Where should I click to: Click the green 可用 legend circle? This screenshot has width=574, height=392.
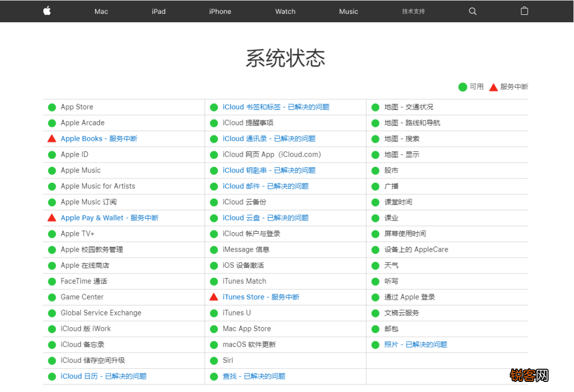coord(463,87)
